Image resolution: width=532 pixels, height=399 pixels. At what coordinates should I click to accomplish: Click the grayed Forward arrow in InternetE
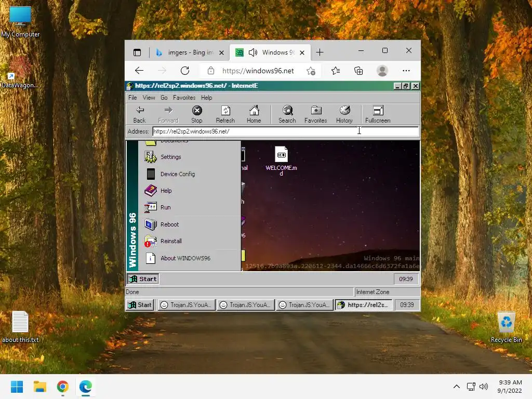click(168, 110)
